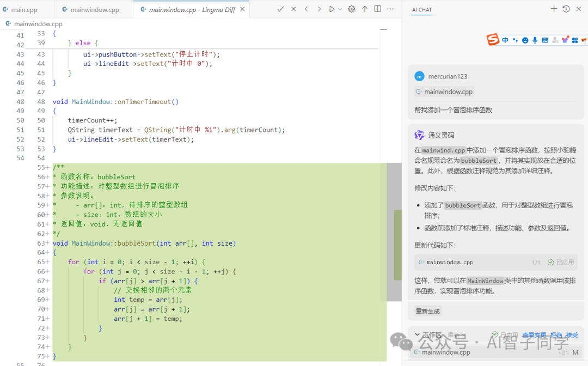
Task: Click the 重新生成 regenerate button
Action: [x=427, y=311]
